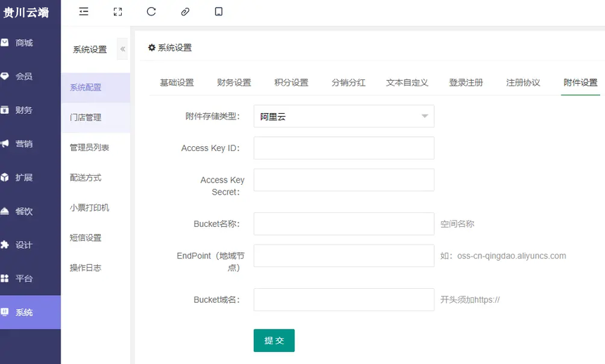Click the 扩展 cube icon in sidebar
The image size is (605, 364).
pyautogui.click(x=5, y=177)
